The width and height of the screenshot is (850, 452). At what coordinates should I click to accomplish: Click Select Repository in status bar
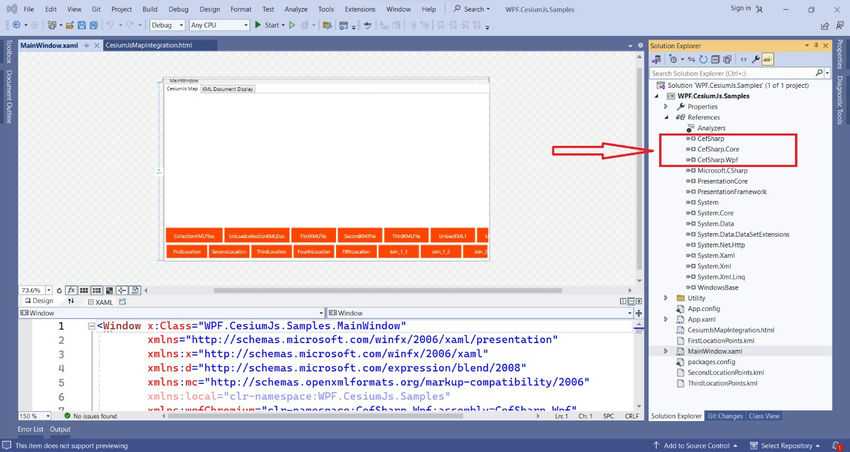[x=785, y=445]
